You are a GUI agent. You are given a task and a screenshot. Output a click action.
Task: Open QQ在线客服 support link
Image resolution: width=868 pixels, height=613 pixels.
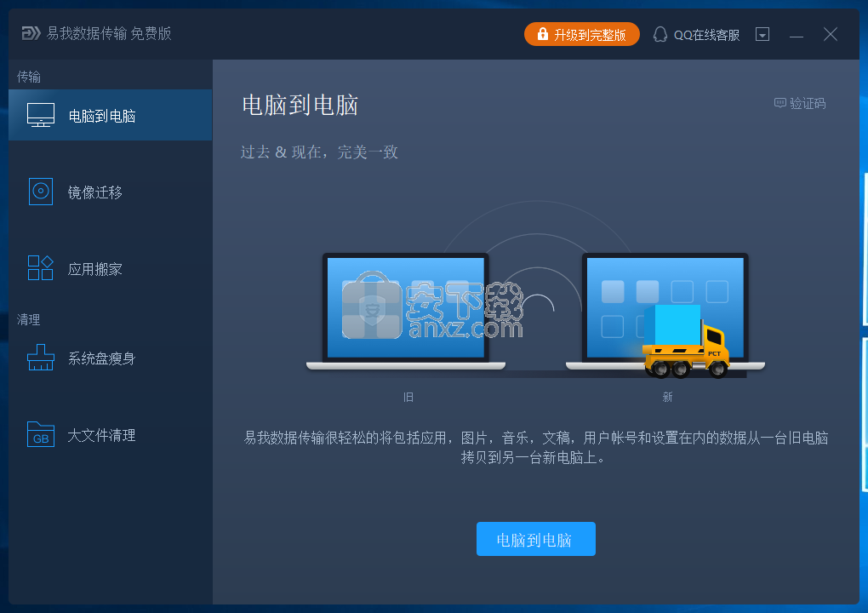coord(696,34)
